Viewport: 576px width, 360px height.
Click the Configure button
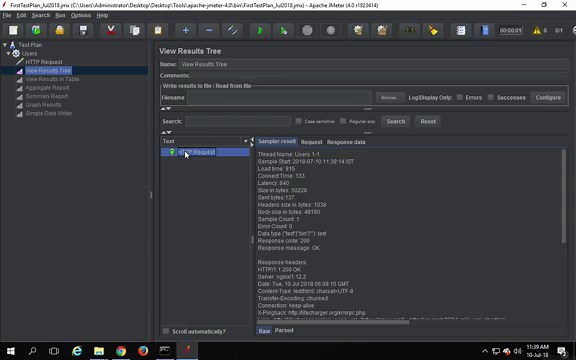pyautogui.click(x=548, y=98)
